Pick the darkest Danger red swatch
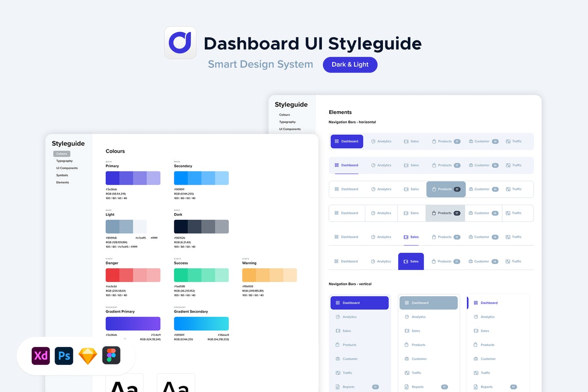Screen dimensions: 588x392 tap(112, 275)
